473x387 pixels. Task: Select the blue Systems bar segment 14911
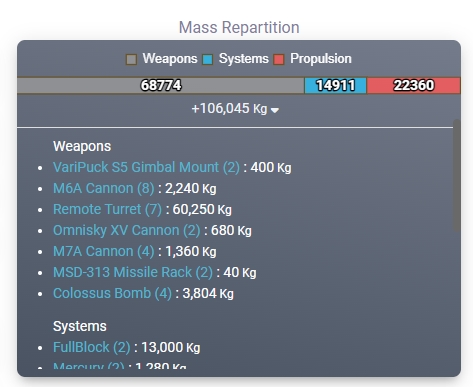point(335,85)
